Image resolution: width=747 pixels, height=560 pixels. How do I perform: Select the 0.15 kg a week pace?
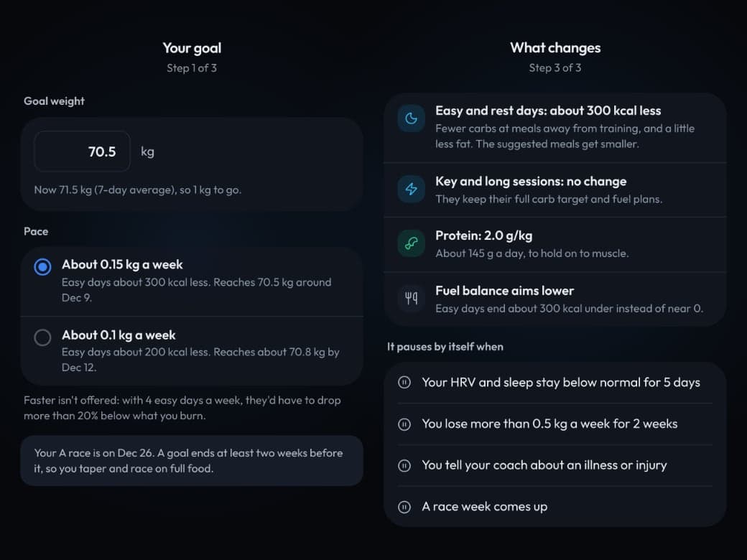point(192,281)
